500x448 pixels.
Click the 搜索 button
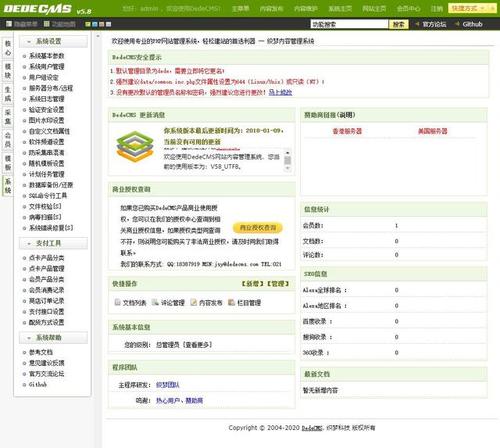pyautogui.click(x=399, y=24)
